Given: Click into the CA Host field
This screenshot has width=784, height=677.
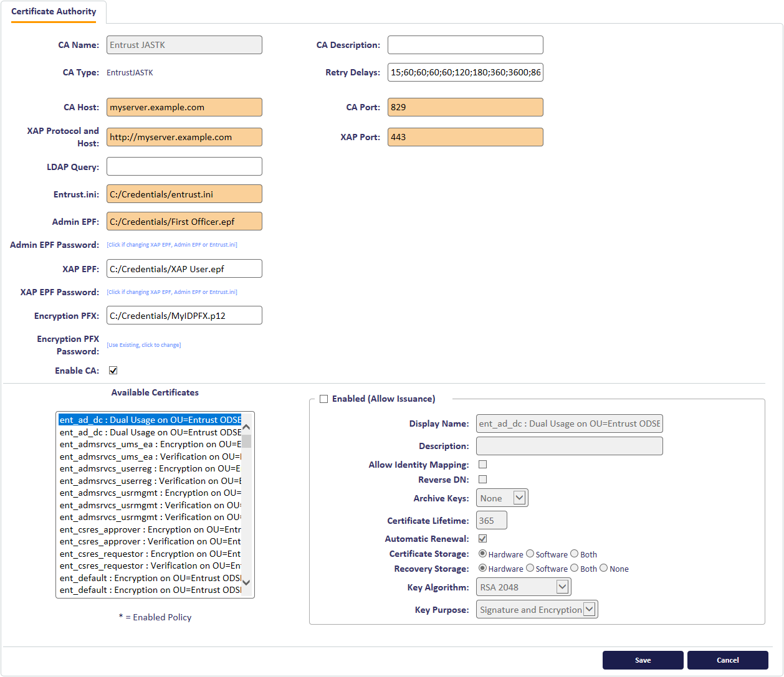Looking at the screenshot, I should point(184,107).
